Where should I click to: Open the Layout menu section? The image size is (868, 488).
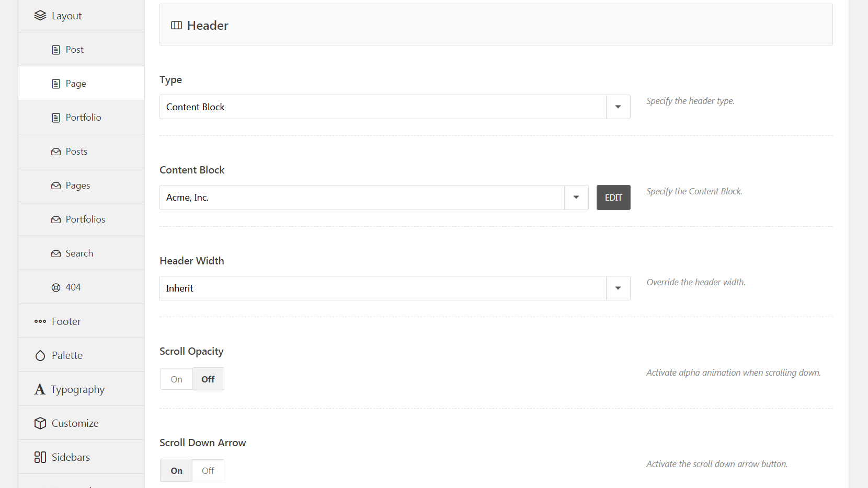pos(81,16)
